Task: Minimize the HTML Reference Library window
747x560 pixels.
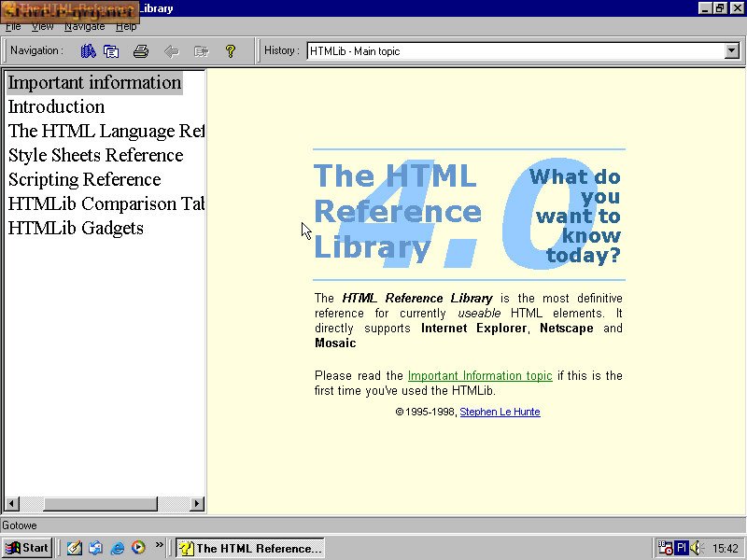Action: pos(706,8)
